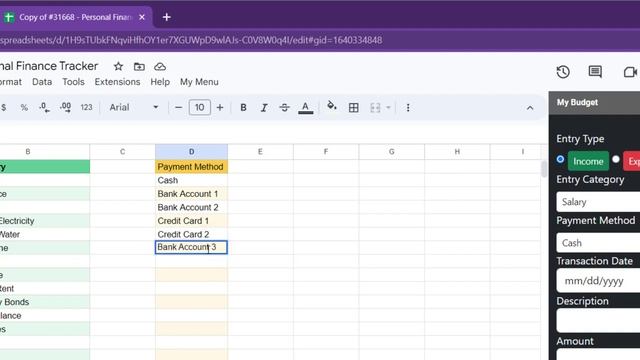Viewport: 640px width, 360px height.
Task: Open the fill color bucket
Action: tap(332, 107)
